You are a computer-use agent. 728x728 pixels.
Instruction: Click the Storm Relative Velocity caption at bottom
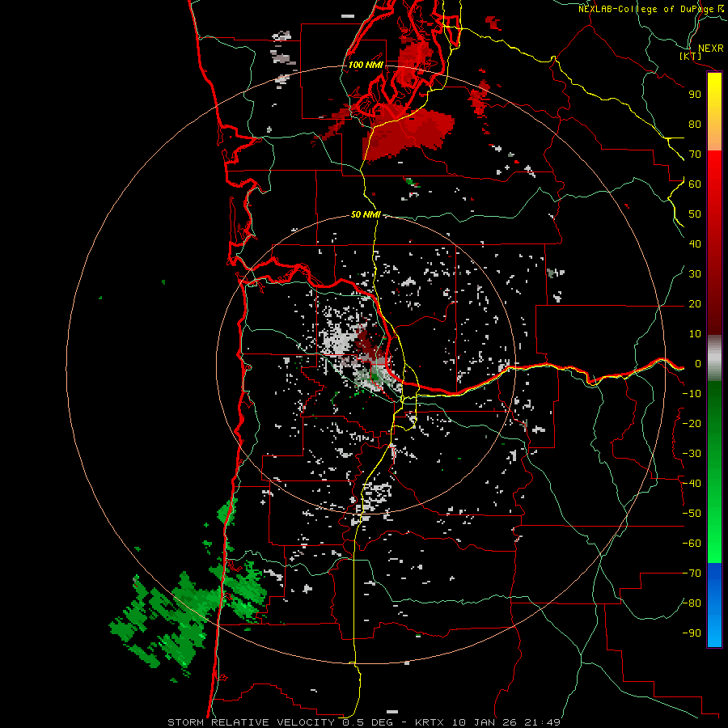coord(364,722)
